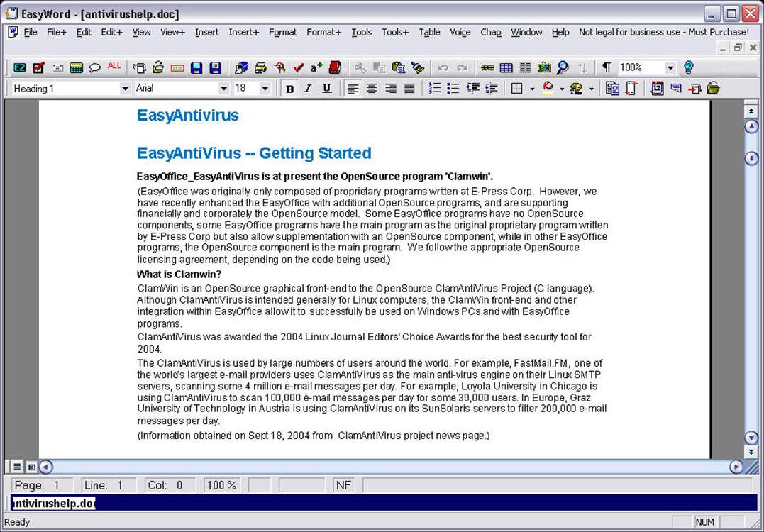
Task: Click the format painter brush icon
Action: click(x=417, y=67)
